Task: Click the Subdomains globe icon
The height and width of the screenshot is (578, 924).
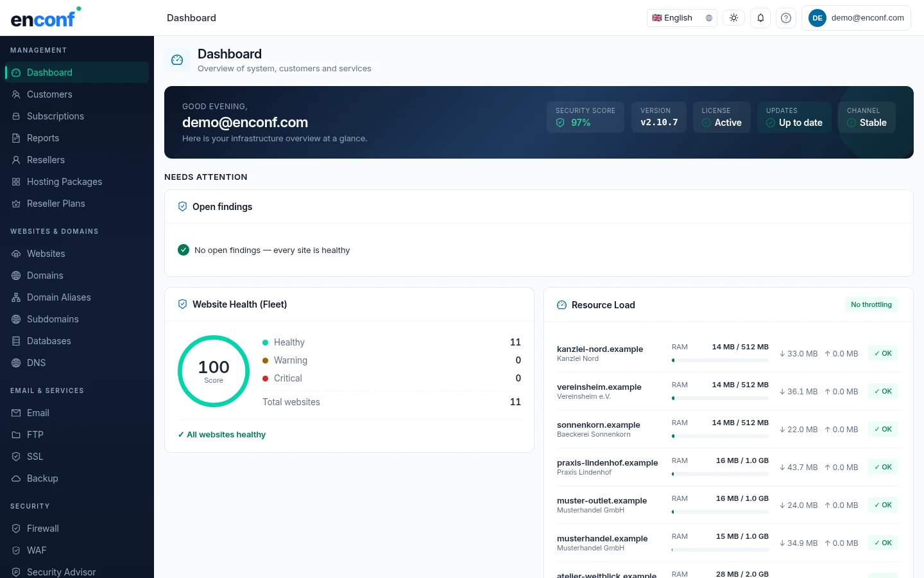Action: pyautogui.click(x=16, y=319)
